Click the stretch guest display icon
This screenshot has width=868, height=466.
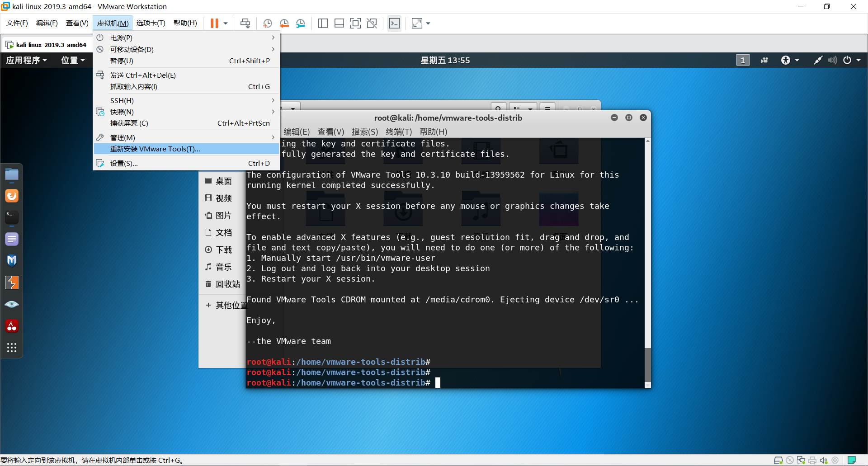[x=417, y=23]
